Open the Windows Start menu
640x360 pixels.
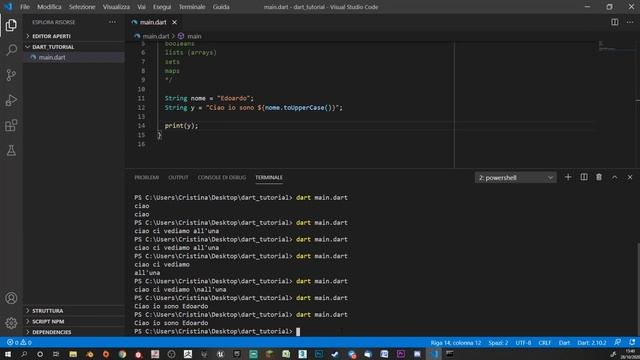pos(8,354)
